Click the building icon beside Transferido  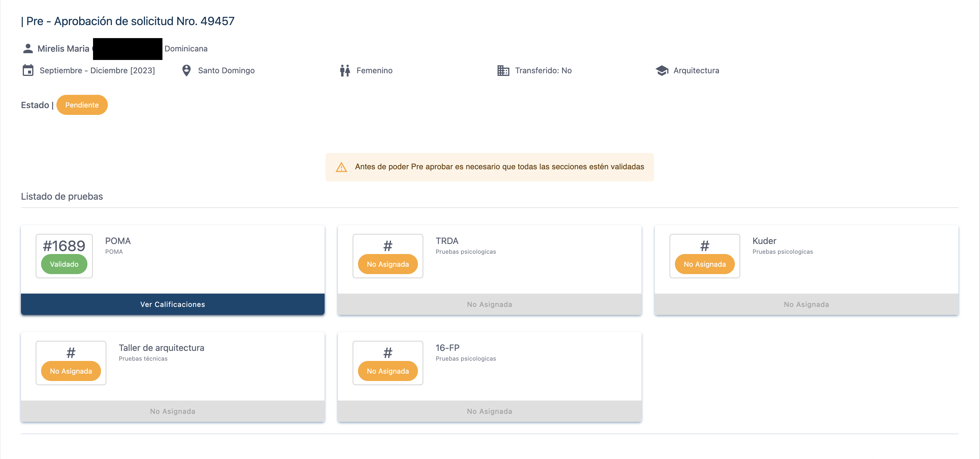pos(503,70)
